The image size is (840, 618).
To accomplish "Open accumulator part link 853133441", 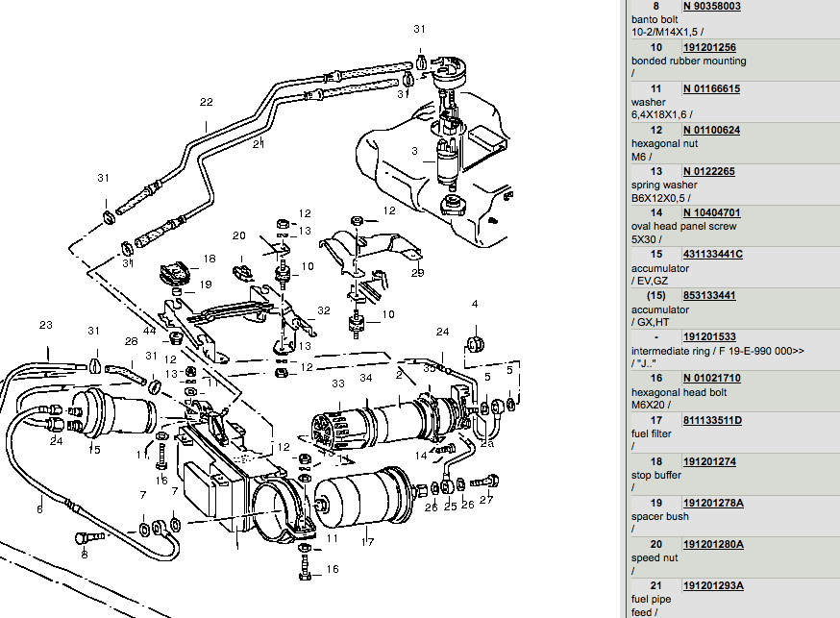I will click(709, 295).
